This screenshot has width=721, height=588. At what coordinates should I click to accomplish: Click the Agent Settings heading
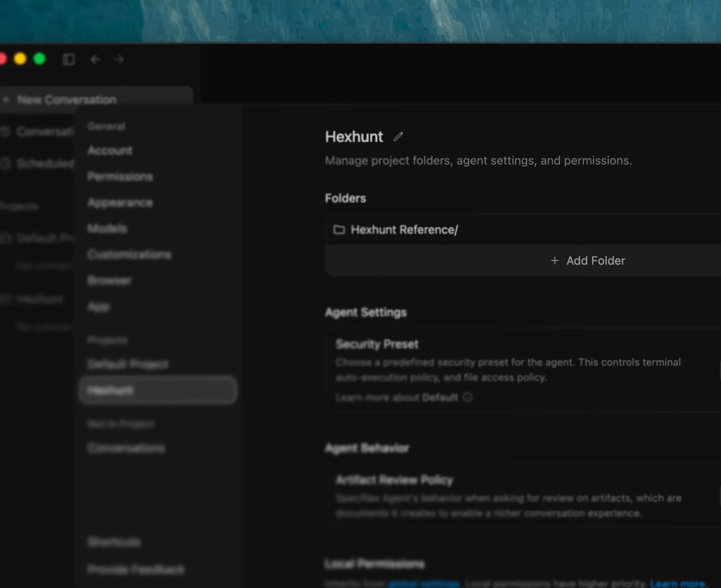366,312
